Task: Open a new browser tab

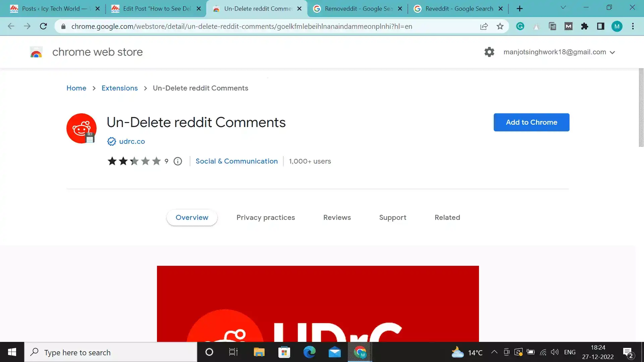Action: (520, 9)
